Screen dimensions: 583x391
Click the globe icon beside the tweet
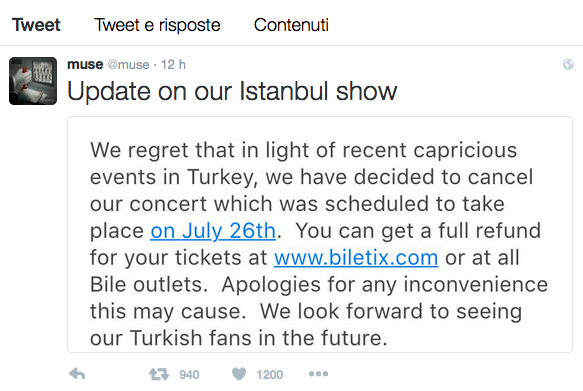click(x=568, y=65)
